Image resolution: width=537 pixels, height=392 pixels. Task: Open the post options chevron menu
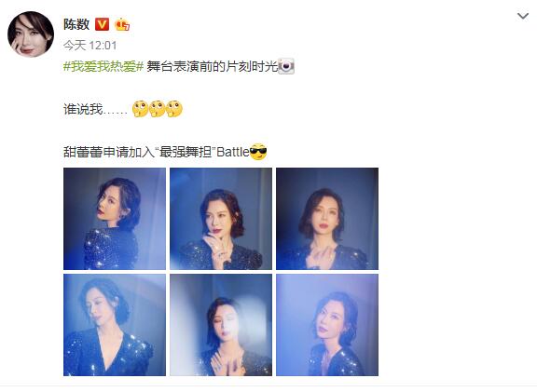pos(523,16)
